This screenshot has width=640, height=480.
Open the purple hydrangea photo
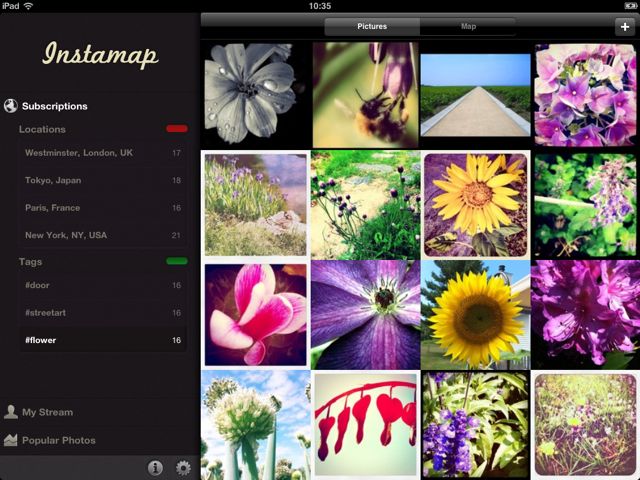pyautogui.click(x=585, y=95)
